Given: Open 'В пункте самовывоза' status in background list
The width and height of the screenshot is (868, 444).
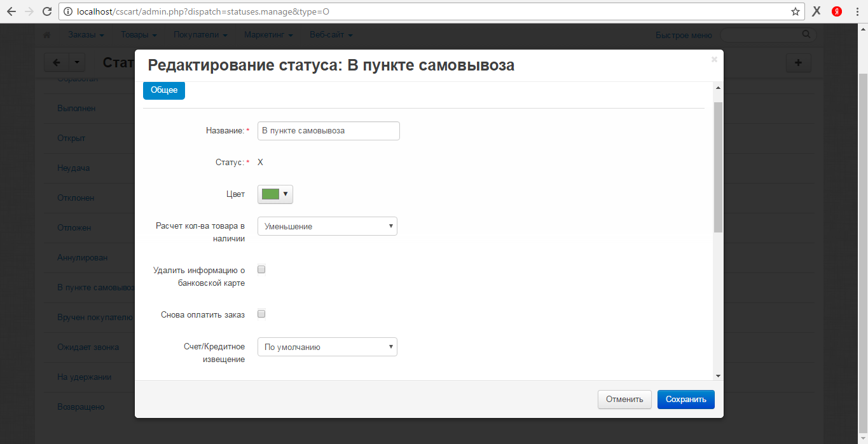Looking at the screenshot, I should 96,287.
